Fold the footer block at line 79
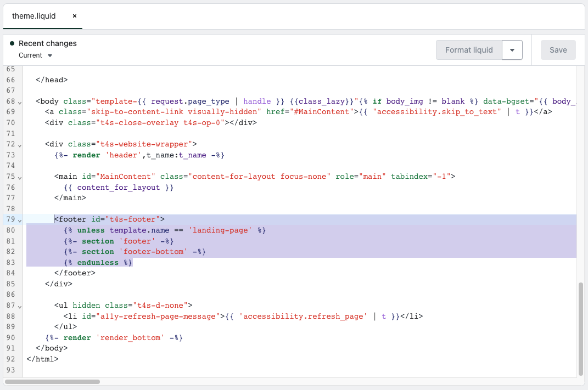 coord(20,220)
